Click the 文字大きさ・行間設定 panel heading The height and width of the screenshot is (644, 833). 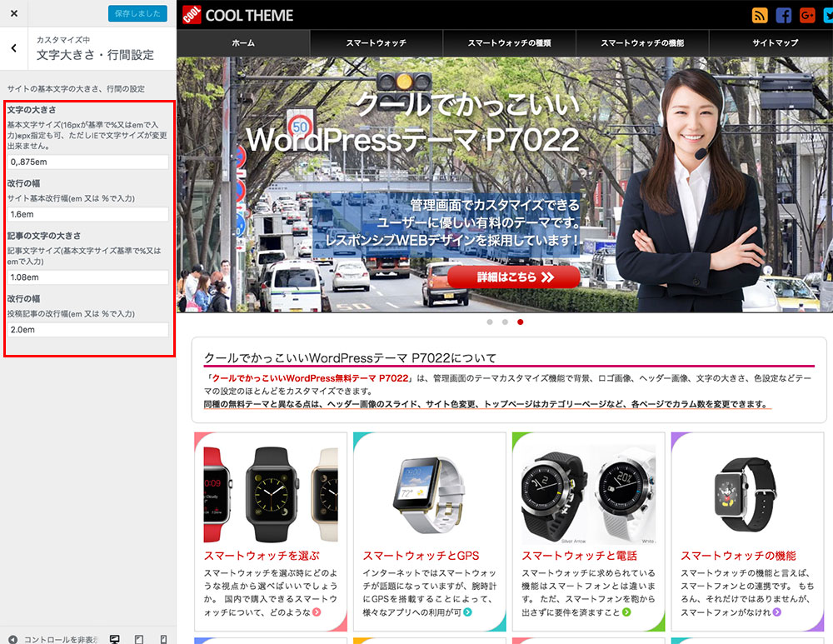pyautogui.click(x=95, y=55)
